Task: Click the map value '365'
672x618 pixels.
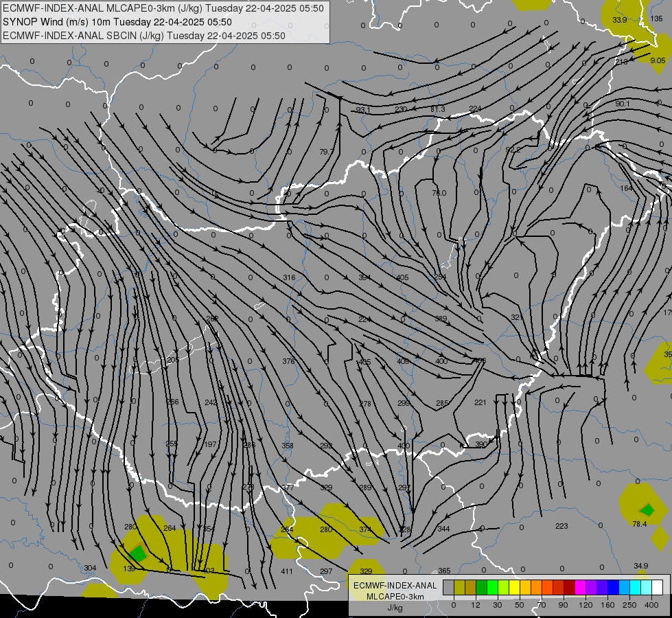Action: point(444,571)
